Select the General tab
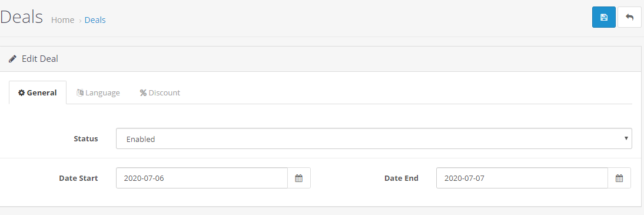This screenshot has width=644, height=215. pos(37,93)
